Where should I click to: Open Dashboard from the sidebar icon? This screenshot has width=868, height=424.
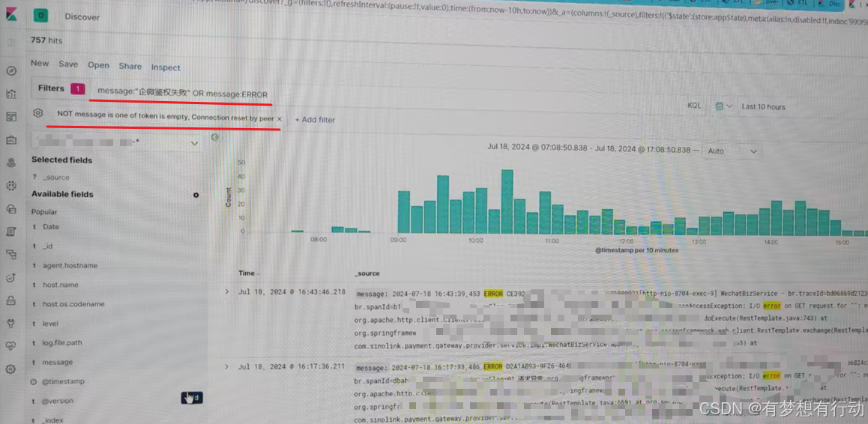(11, 117)
